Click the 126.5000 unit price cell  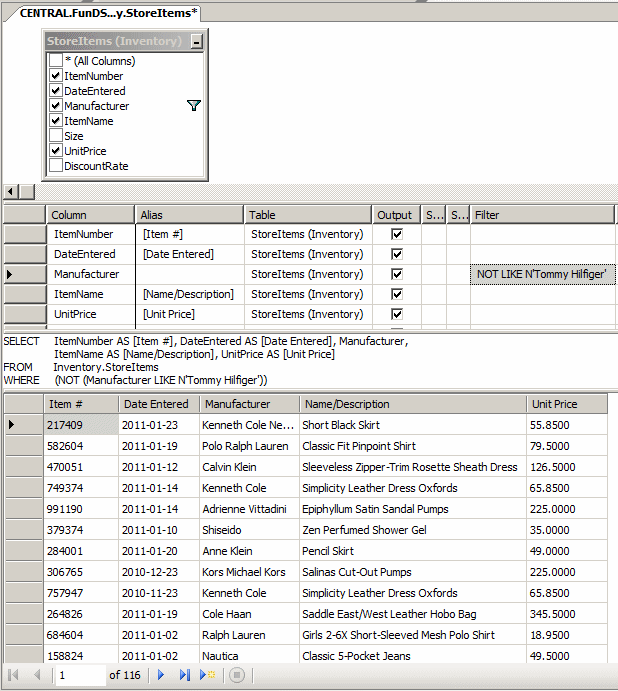(x=567, y=467)
